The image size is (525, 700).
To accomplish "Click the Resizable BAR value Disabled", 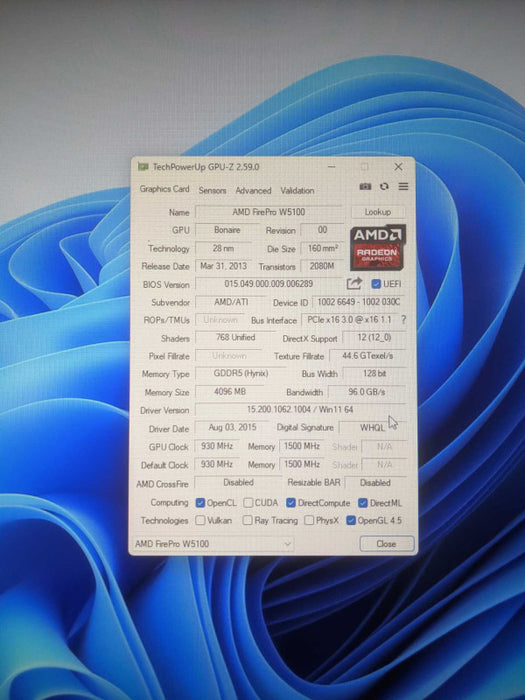I will pos(375,483).
